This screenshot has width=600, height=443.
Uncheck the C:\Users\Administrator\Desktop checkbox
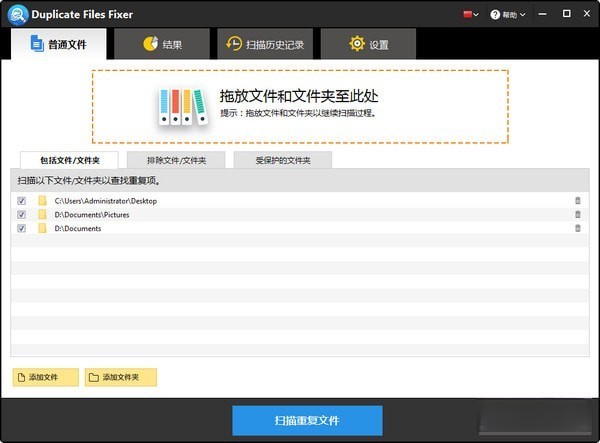pos(21,201)
